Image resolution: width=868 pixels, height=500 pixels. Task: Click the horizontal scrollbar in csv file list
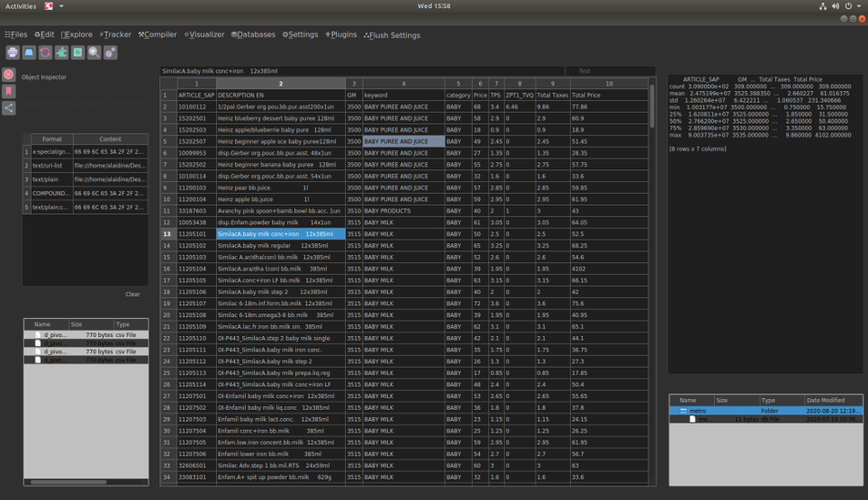point(68,482)
